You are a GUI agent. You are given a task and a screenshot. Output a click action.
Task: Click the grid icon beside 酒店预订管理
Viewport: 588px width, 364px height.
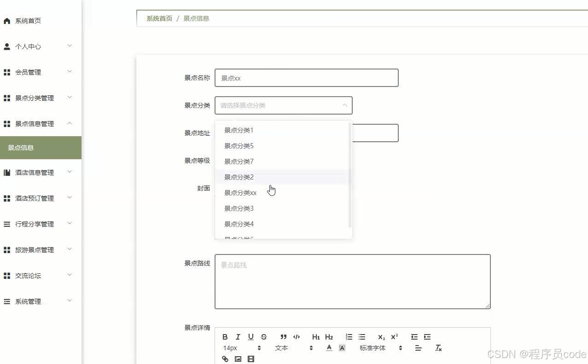tap(7, 198)
